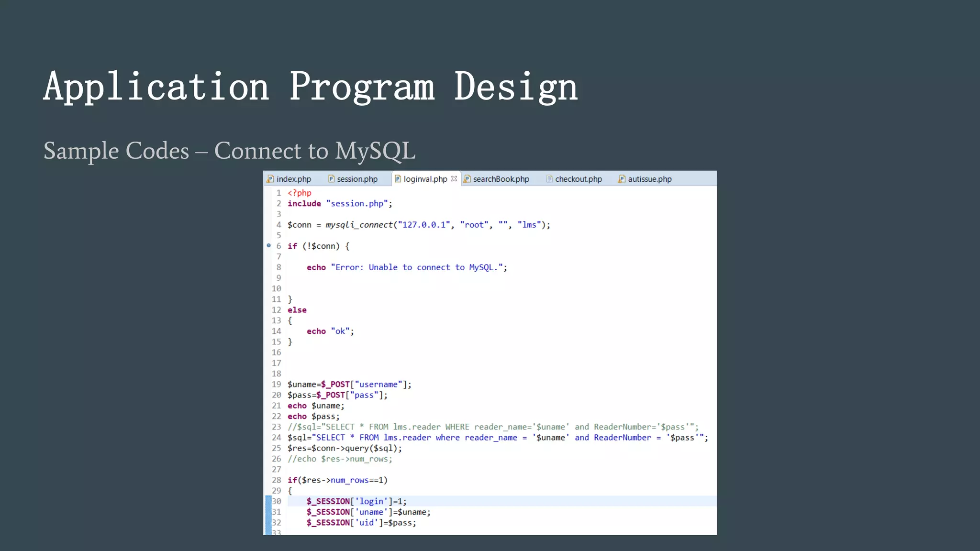This screenshot has height=551, width=980.
Task: Click the autissue.php file icon
Action: click(x=622, y=179)
